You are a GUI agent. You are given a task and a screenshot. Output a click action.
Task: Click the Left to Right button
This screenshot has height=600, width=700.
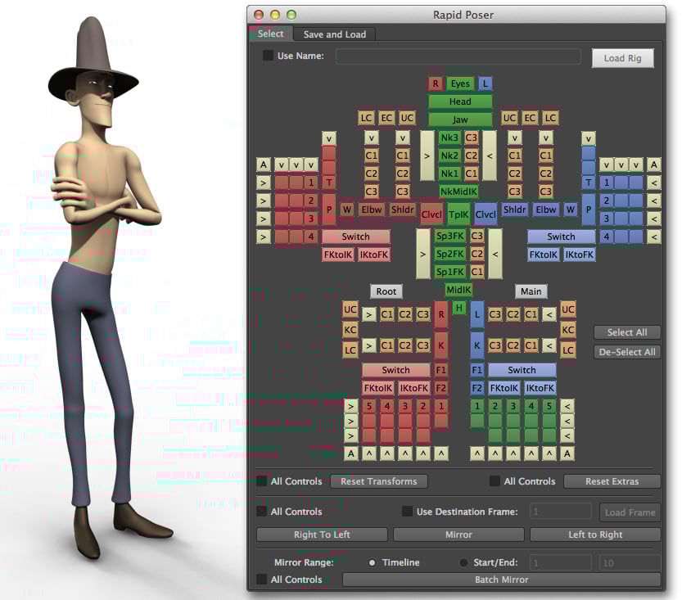595,535
